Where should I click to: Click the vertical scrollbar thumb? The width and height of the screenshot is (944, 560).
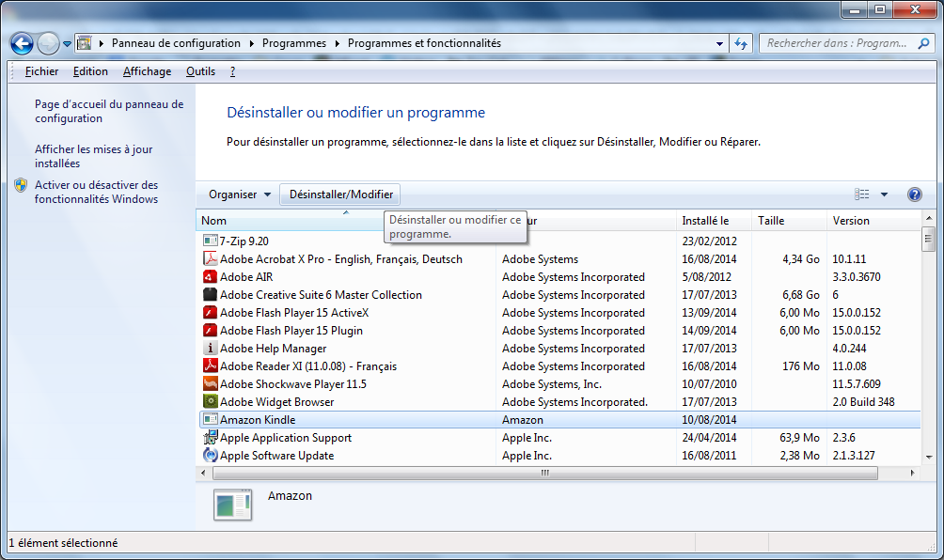click(x=928, y=239)
